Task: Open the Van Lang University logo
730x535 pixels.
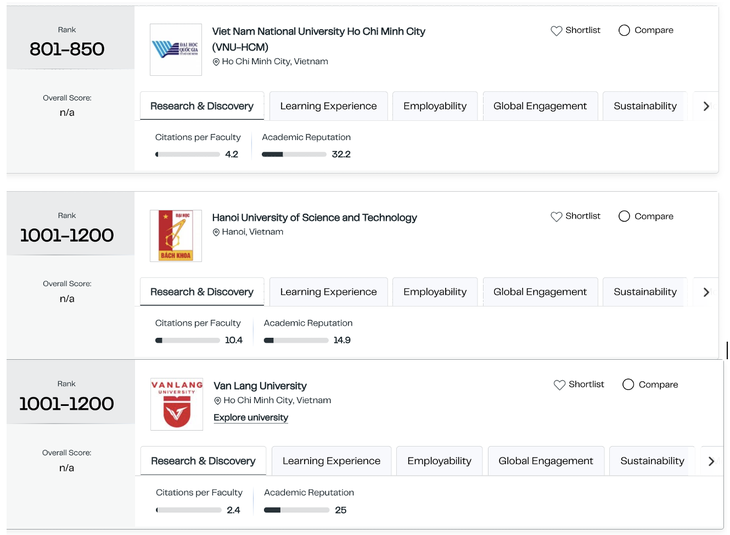Action: 176,404
